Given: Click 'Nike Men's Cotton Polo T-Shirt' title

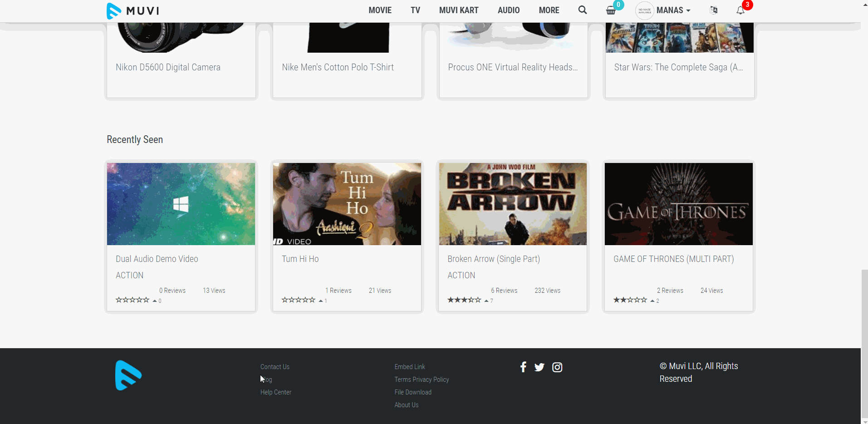Looking at the screenshot, I should tap(338, 67).
